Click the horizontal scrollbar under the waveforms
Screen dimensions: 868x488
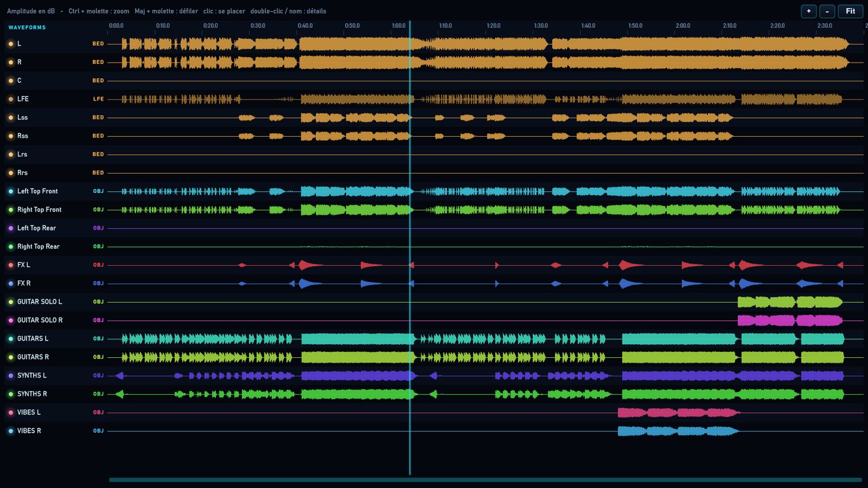485,480
